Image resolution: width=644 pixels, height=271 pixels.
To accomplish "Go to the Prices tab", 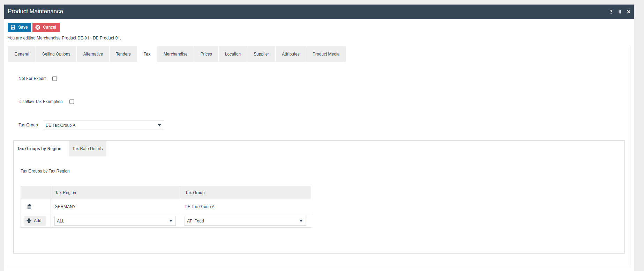I will point(206,54).
